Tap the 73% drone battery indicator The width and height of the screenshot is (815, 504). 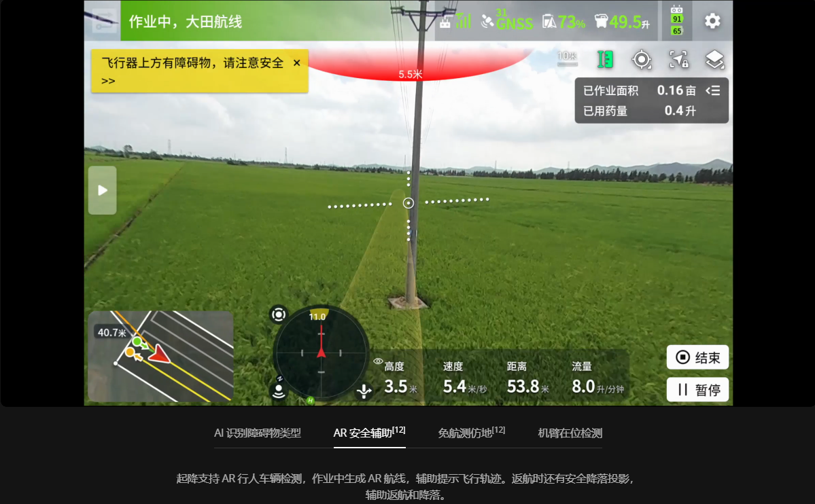[x=563, y=22]
